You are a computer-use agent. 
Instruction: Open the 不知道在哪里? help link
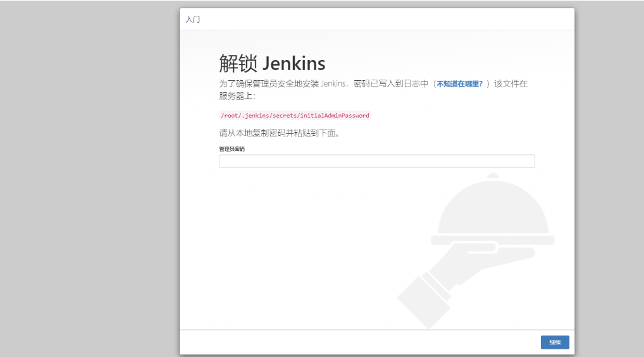459,83
